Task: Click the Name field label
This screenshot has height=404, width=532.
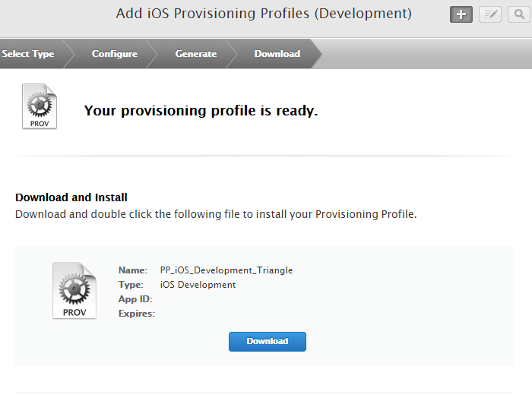Action: coord(132,270)
